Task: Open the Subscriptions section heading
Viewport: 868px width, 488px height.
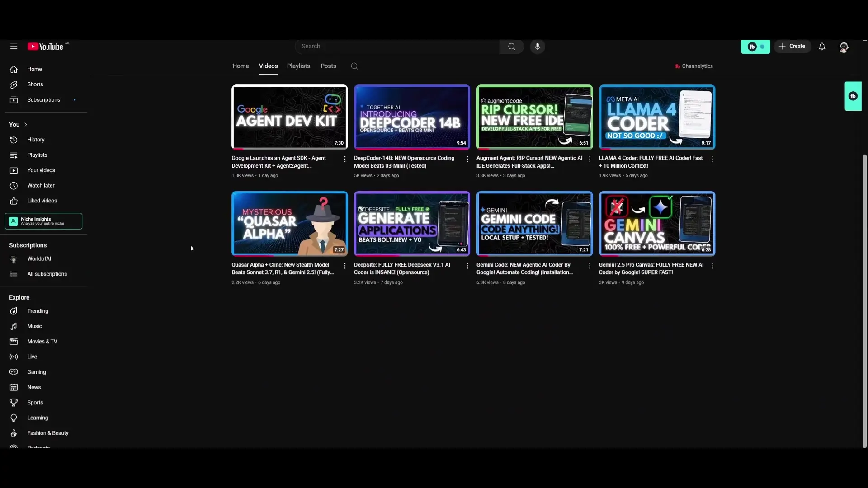Action: [28, 245]
